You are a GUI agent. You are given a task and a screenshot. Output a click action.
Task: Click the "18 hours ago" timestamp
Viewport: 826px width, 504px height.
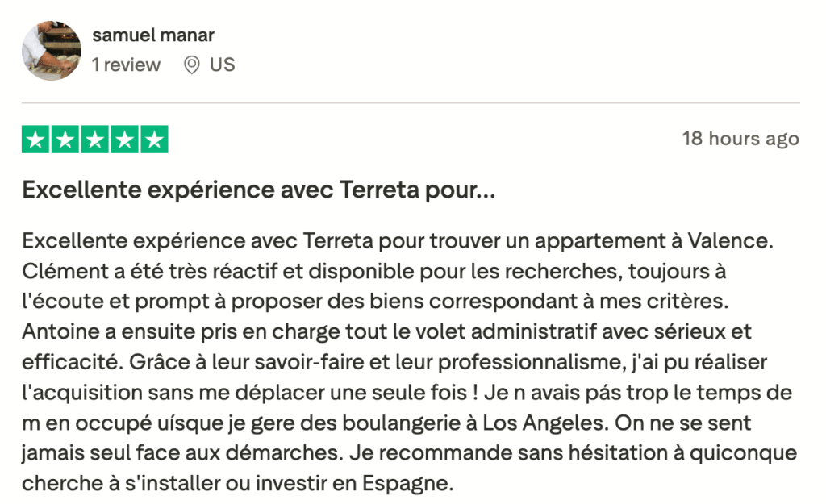pos(740,139)
